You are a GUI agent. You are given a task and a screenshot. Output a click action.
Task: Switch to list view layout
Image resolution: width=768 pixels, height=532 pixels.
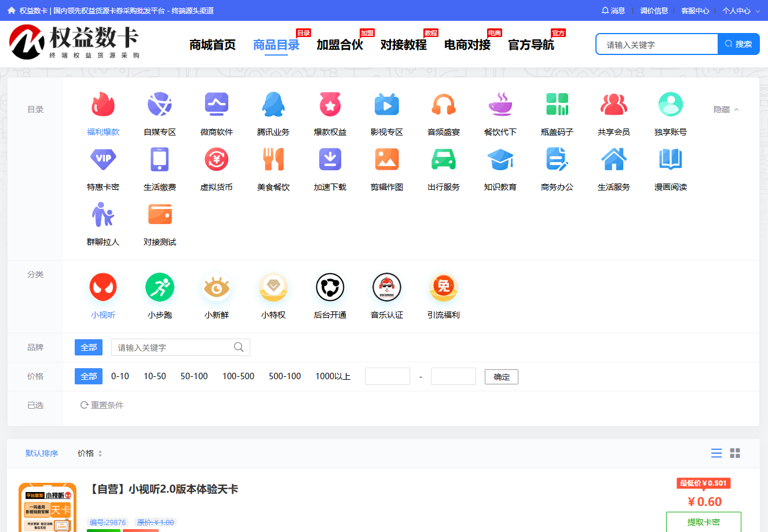tap(716, 453)
